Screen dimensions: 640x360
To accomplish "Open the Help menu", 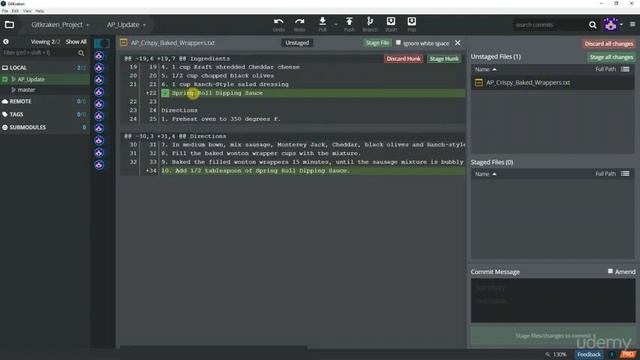I will click(40, 11).
